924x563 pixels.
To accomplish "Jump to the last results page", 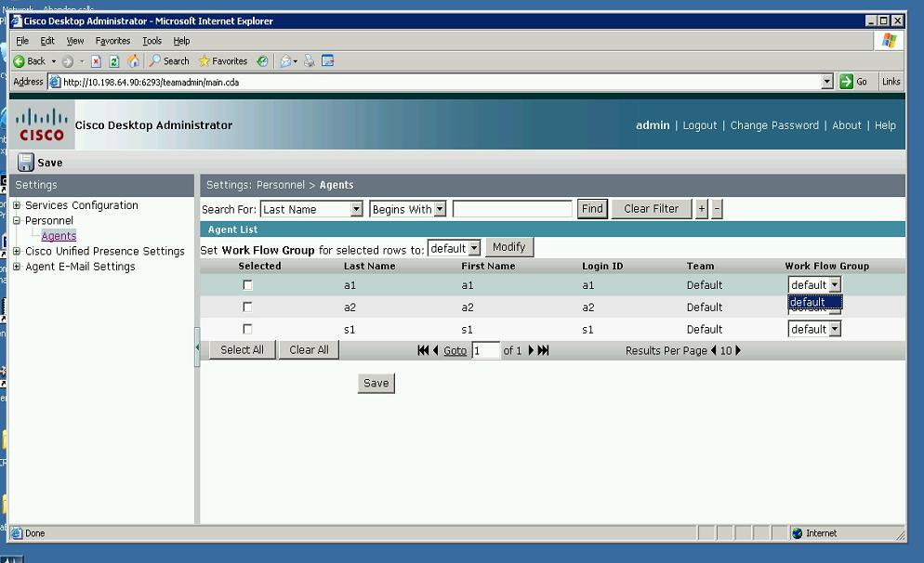I will (543, 350).
